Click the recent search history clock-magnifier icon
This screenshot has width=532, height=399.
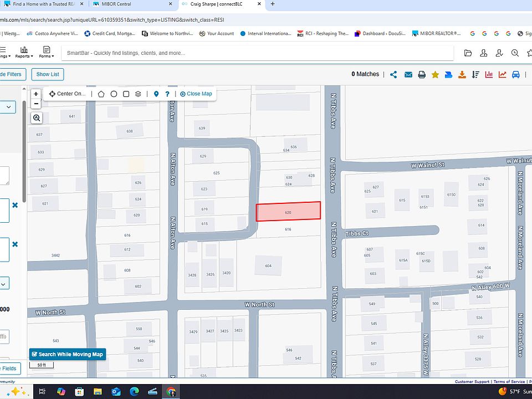(x=515, y=53)
